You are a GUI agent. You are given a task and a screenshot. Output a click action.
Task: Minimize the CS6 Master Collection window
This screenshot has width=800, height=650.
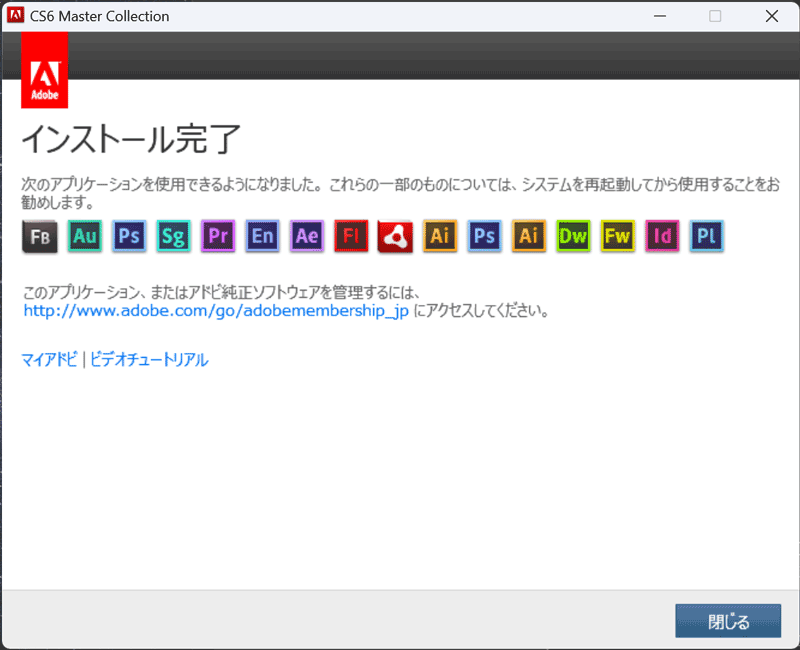(x=660, y=16)
